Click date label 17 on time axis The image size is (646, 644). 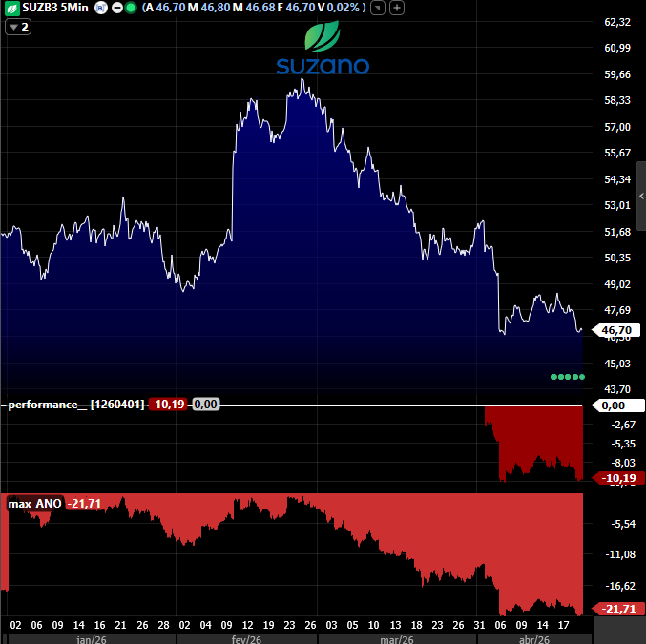coord(563,625)
